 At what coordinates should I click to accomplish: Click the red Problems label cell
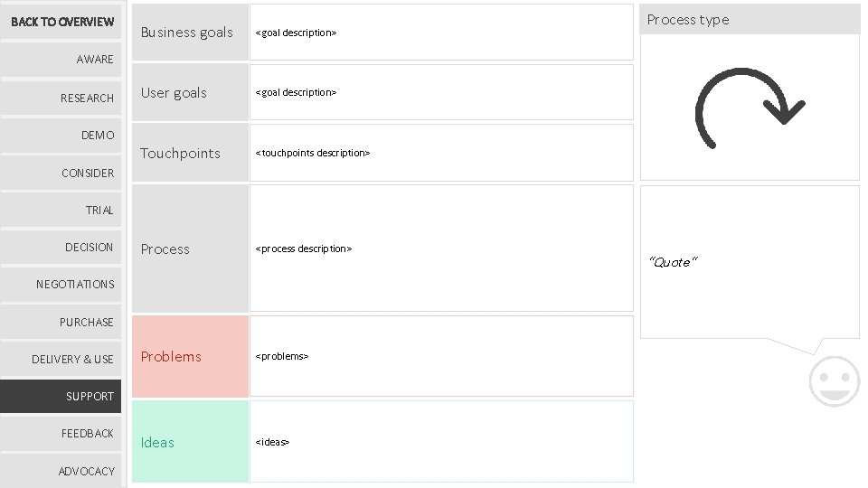click(190, 356)
